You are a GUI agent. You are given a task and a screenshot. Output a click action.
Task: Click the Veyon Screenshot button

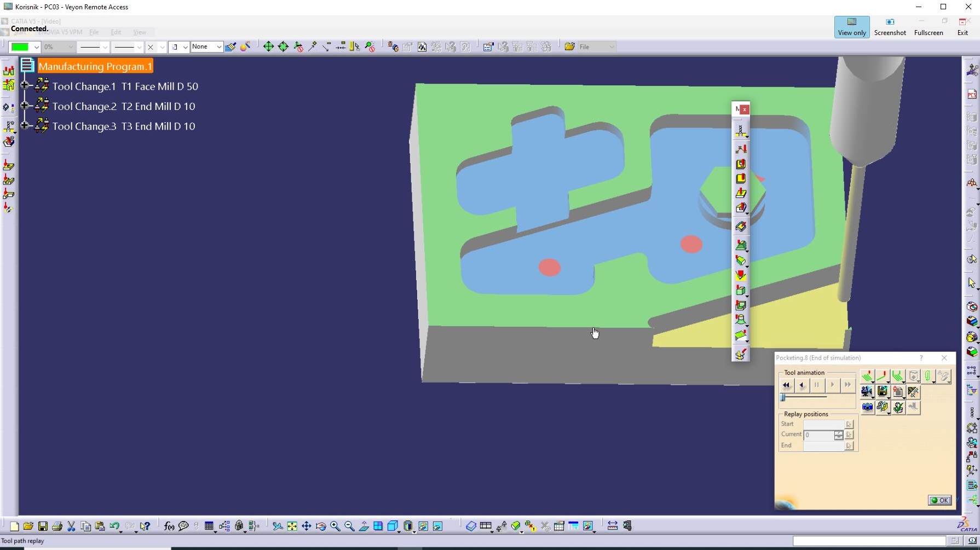point(890,27)
